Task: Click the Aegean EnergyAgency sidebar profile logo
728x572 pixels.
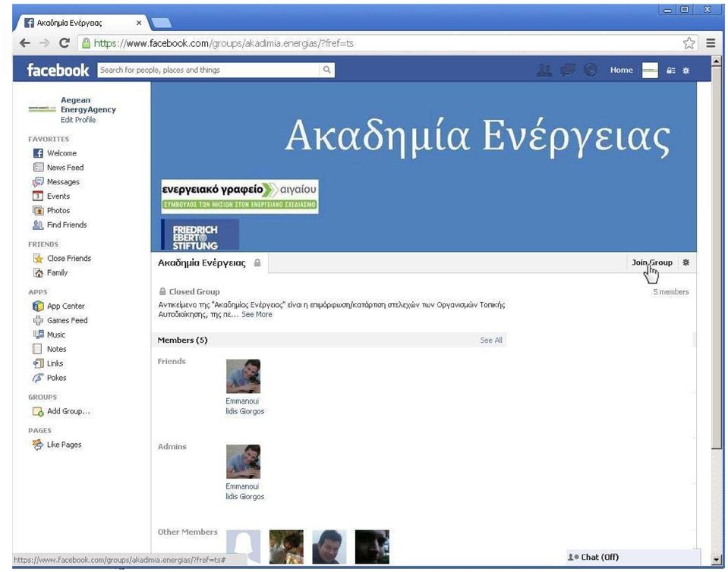Action: coord(43,109)
